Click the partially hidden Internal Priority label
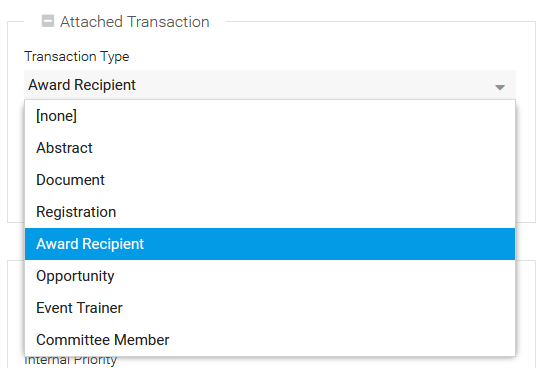This screenshot has height=368, width=546. point(71,361)
